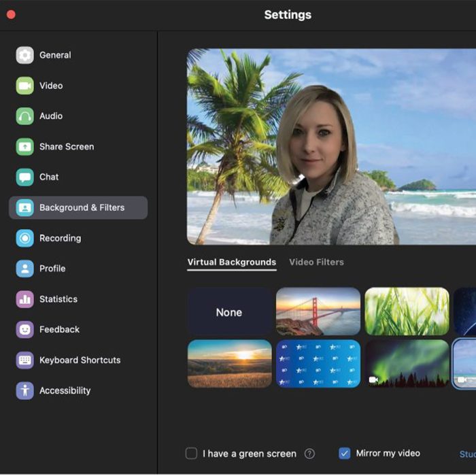Open Chat label in sidebar

click(x=49, y=177)
